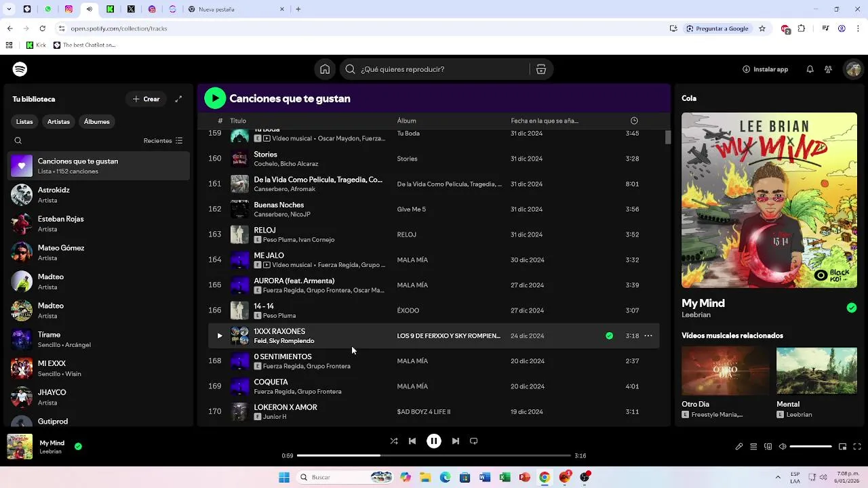This screenshot has height=488, width=868.
Task: Open the Windows Start menu
Action: pyautogui.click(x=284, y=477)
